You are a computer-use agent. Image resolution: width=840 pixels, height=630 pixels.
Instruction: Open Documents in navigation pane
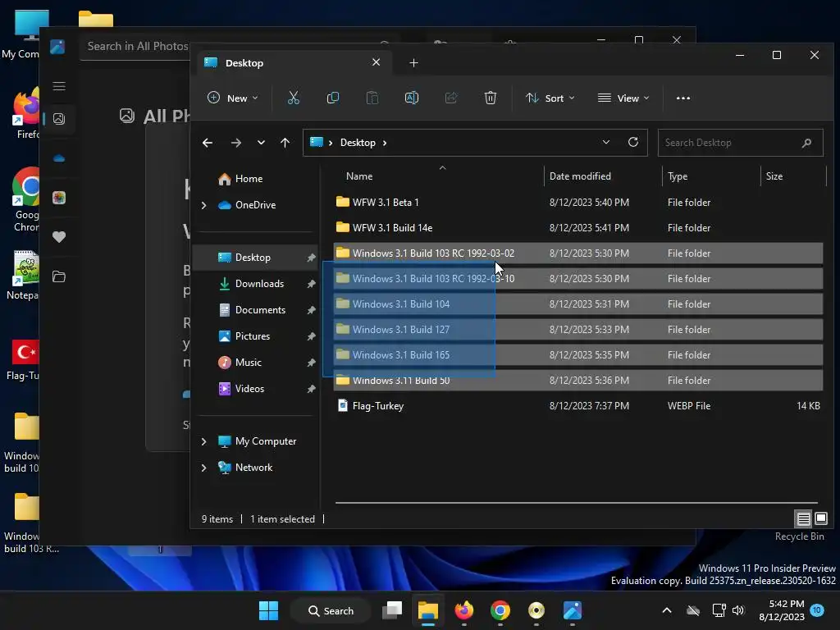pyautogui.click(x=260, y=309)
